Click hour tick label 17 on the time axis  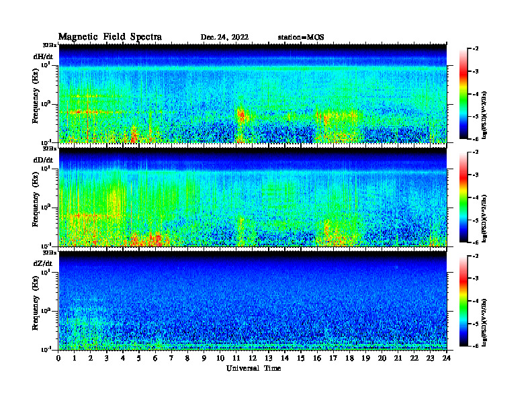pyautogui.click(x=333, y=359)
